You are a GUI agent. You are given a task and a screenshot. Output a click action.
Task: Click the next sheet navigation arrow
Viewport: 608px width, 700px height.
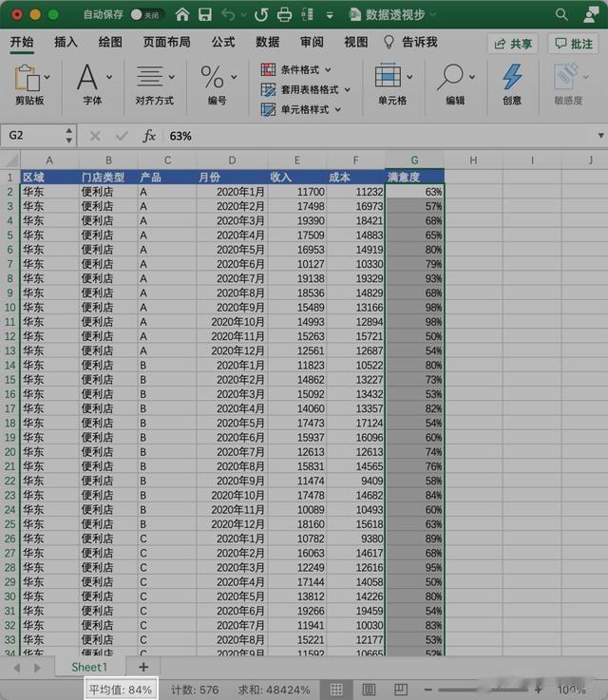(37, 668)
